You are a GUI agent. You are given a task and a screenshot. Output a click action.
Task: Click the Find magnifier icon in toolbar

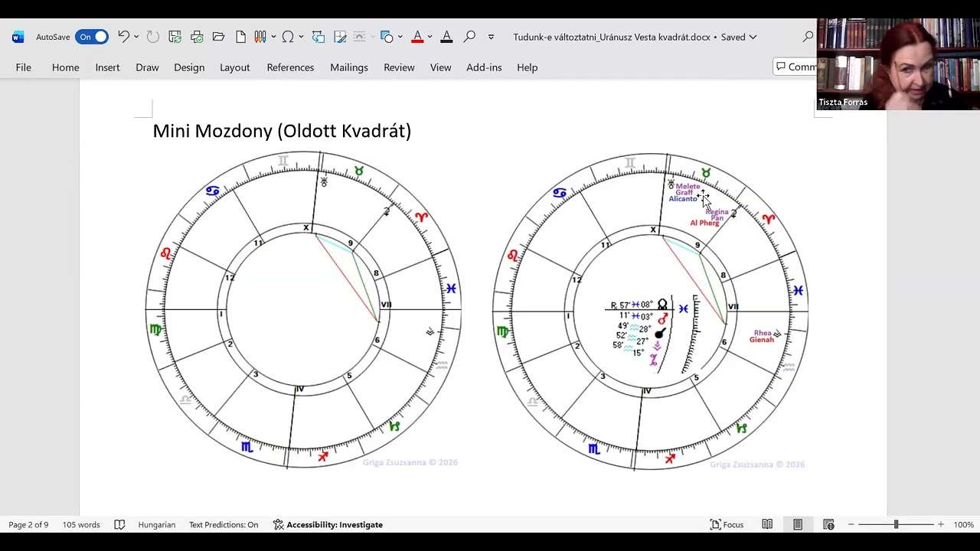pyautogui.click(x=469, y=37)
